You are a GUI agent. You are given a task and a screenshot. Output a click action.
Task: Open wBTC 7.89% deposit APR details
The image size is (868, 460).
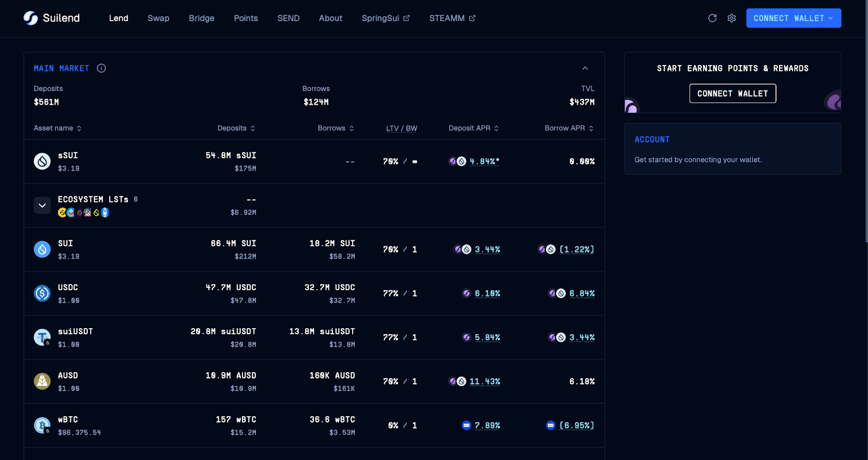487,425
